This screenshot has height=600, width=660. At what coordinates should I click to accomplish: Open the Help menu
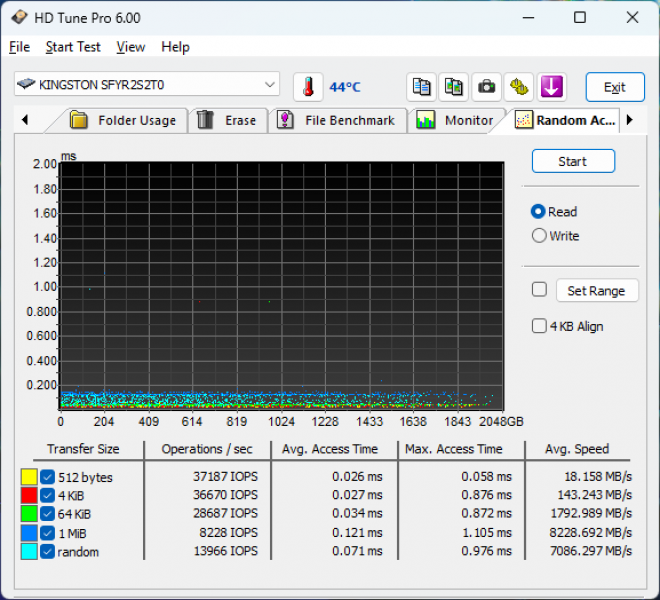175,47
